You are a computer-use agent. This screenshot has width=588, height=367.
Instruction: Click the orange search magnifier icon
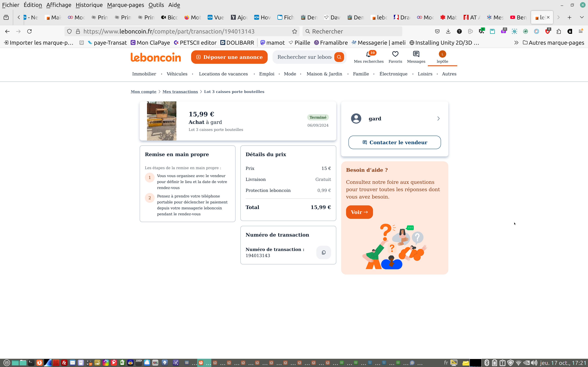(339, 57)
